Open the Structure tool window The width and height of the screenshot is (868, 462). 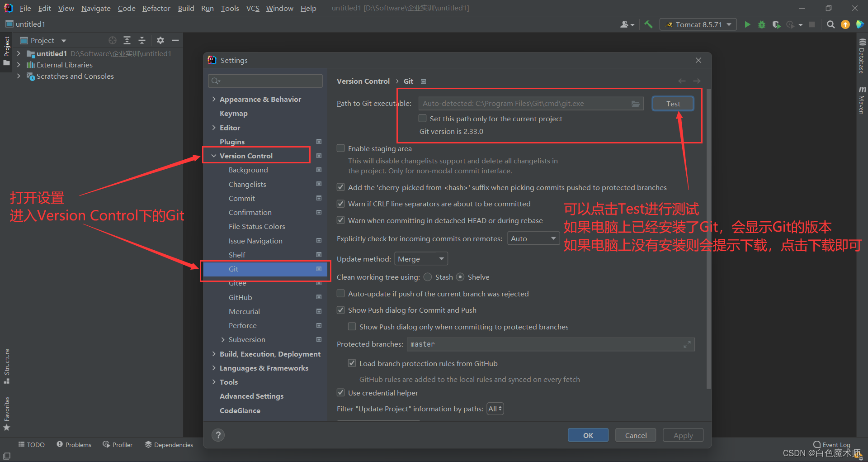tap(6, 366)
